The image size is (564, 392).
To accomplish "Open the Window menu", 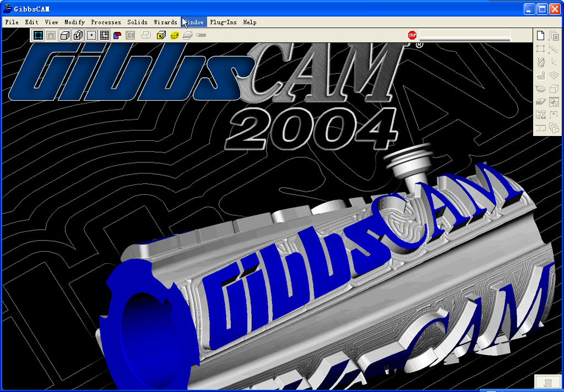I will (x=194, y=22).
